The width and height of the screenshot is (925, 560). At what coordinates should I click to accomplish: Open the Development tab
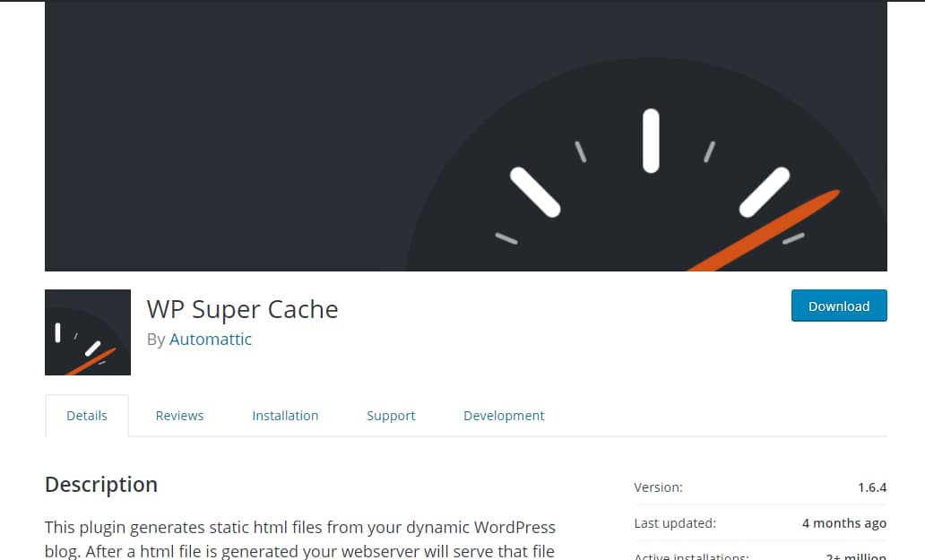[504, 415]
